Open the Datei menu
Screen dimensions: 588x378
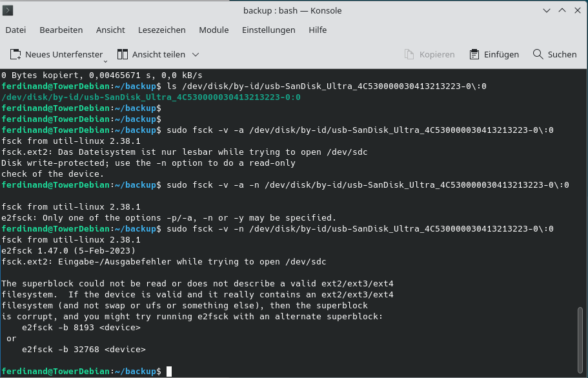(x=15, y=30)
